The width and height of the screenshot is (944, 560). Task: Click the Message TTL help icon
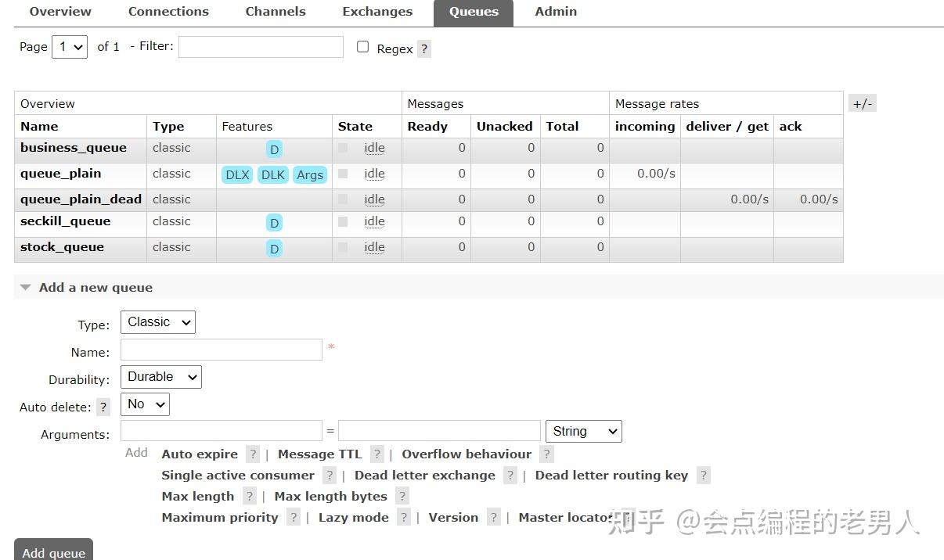pos(377,454)
